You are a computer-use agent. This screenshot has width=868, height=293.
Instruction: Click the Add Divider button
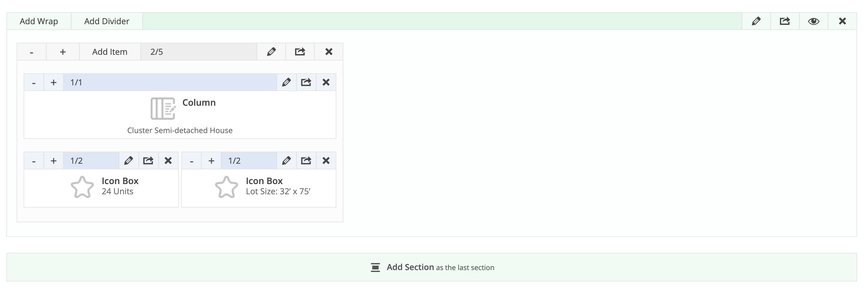[107, 21]
